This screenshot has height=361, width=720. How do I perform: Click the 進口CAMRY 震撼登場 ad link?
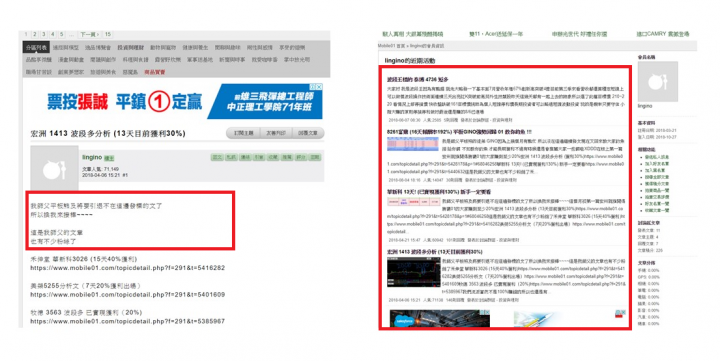pyautogui.click(x=663, y=34)
